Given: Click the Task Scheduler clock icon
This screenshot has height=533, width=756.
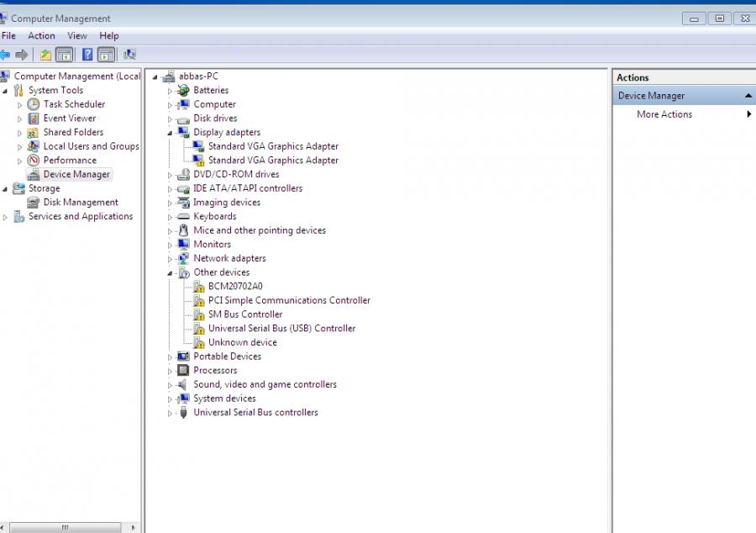Looking at the screenshot, I should pos(34,104).
